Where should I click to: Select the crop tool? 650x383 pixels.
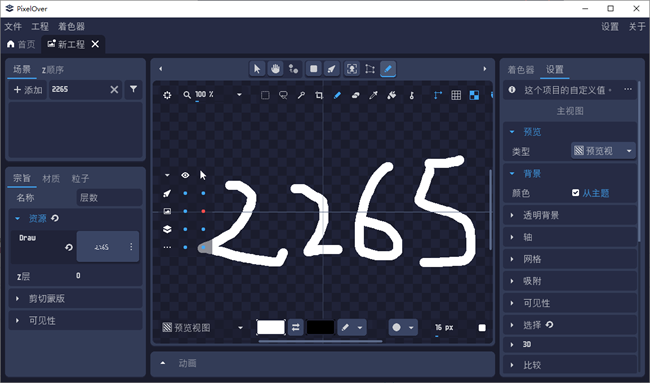pyautogui.click(x=319, y=95)
